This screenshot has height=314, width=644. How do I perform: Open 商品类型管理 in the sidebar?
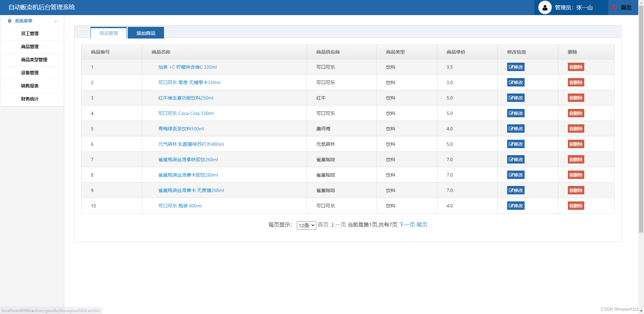(34, 60)
